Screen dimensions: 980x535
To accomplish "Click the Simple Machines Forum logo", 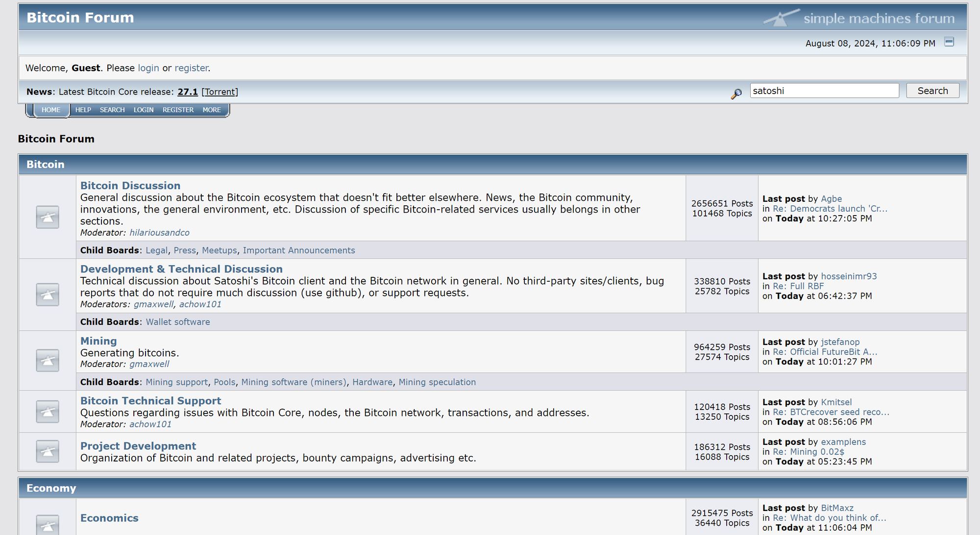I will pos(859,18).
